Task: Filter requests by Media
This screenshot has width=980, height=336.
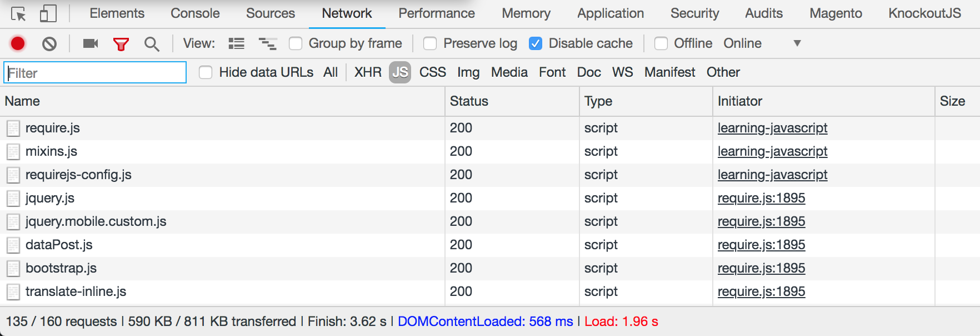Action: click(509, 72)
